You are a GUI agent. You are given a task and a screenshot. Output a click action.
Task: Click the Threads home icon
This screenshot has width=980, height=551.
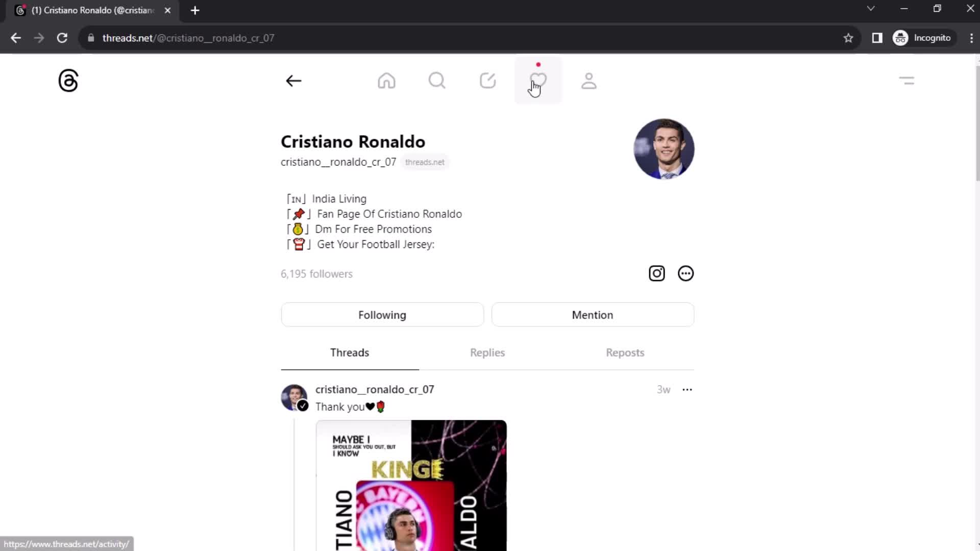[386, 81]
